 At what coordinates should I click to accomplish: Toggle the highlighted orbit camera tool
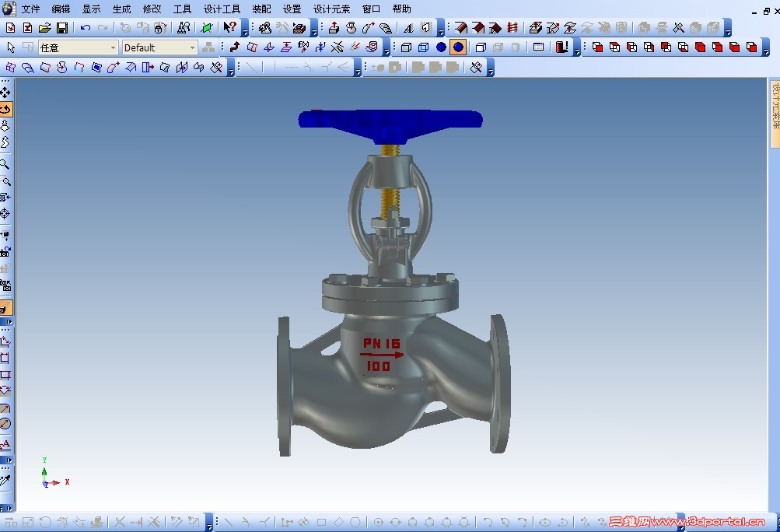(x=5, y=109)
